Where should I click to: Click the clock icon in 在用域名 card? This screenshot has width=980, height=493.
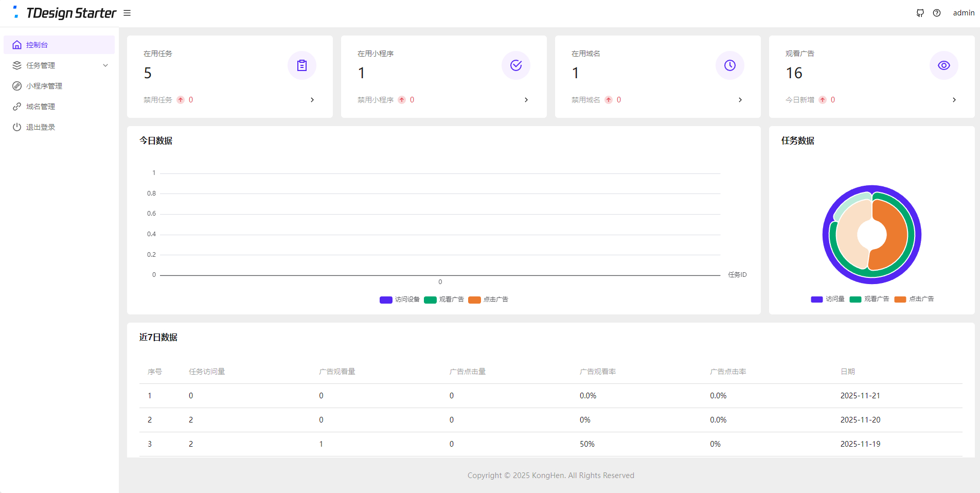click(730, 65)
